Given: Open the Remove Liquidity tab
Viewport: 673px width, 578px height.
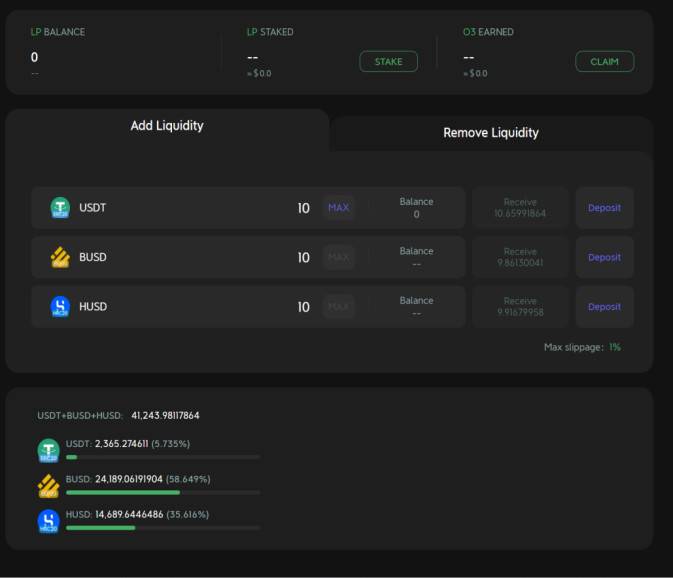Looking at the screenshot, I should coord(490,133).
